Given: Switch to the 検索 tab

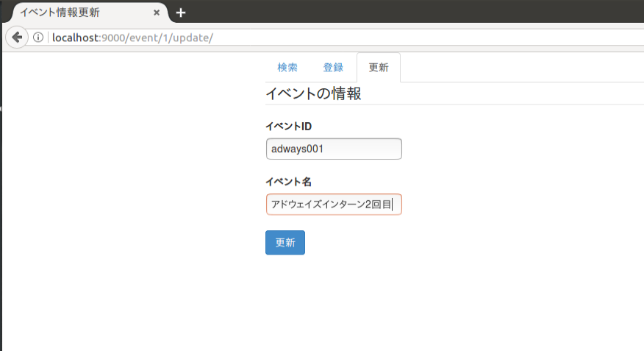Looking at the screenshot, I should click(x=287, y=68).
